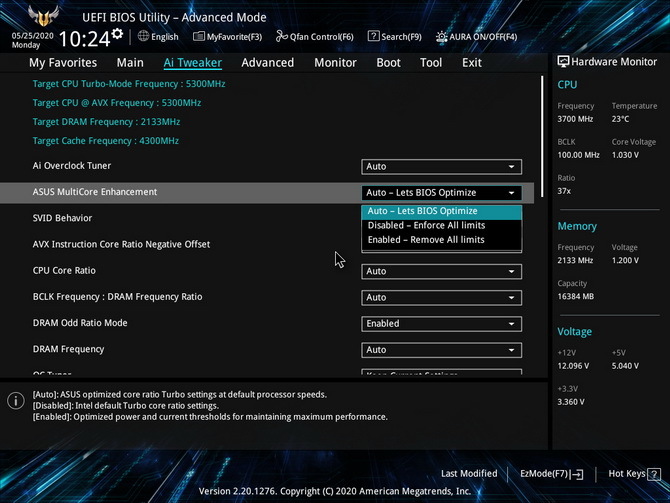The image size is (670, 503).
Task: Click the TUF logo emblem
Action: [43, 16]
